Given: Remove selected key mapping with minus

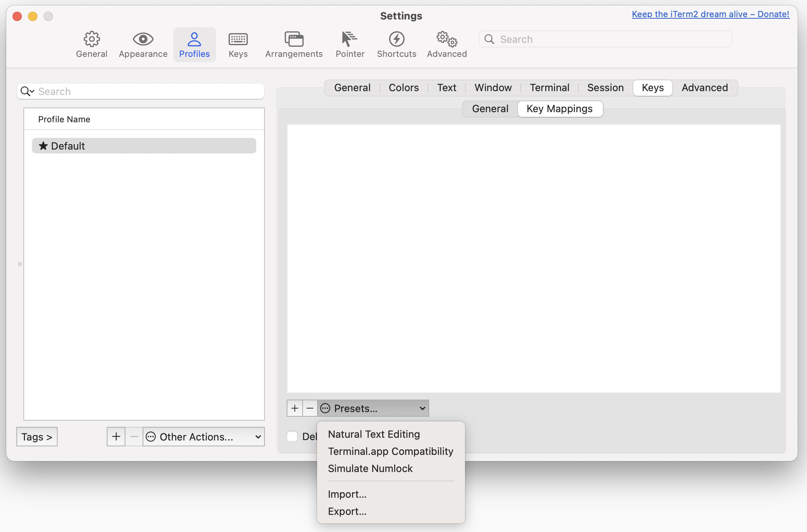Looking at the screenshot, I should (x=310, y=408).
